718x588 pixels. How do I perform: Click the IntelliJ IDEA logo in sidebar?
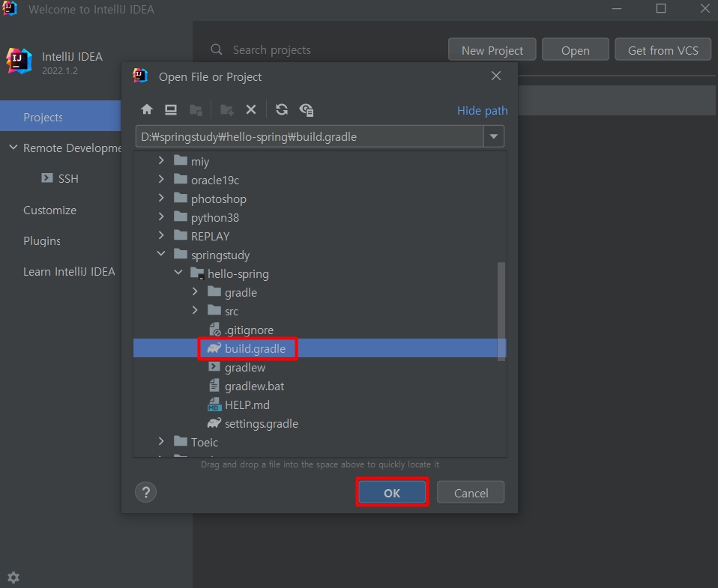coord(19,61)
